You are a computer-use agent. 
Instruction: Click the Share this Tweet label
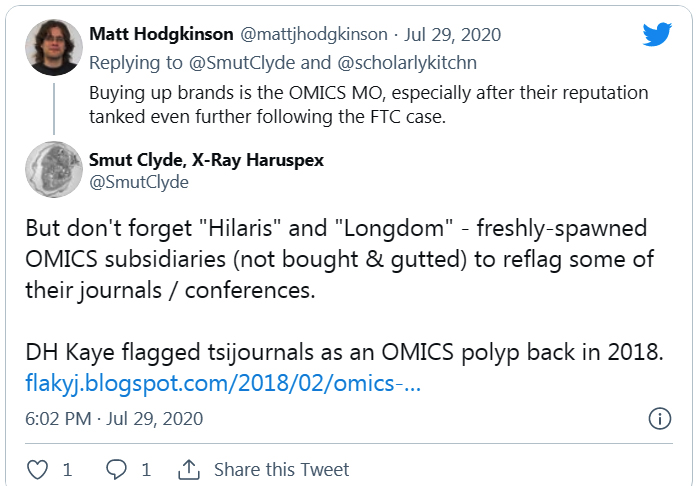(281, 469)
